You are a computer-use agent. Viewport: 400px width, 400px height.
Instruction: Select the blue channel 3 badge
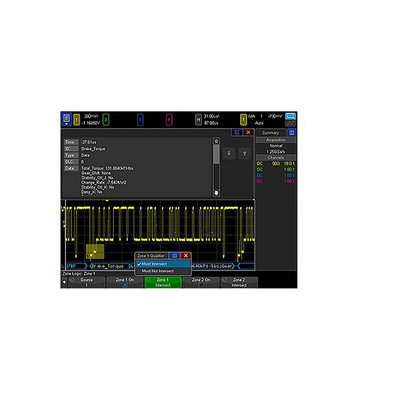click(140, 119)
